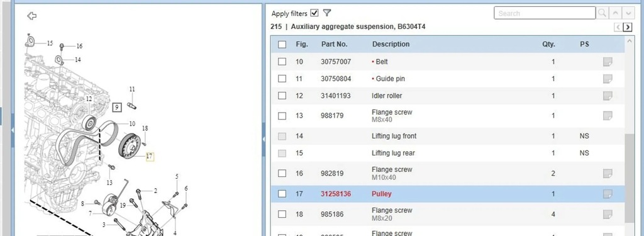Sort by the Fig. column header
Image resolution: width=644 pixels, height=236 pixels.
tap(302, 45)
